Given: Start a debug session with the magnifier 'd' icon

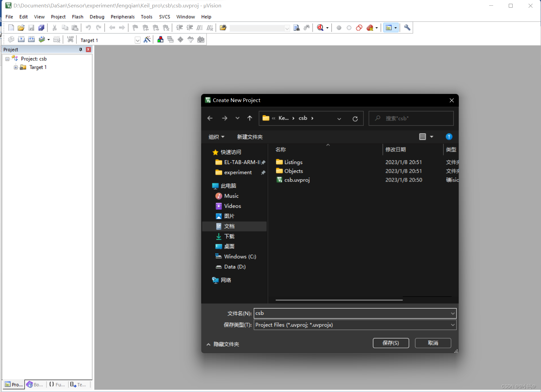Looking at the screenshot, I should [x=320, y=28].
